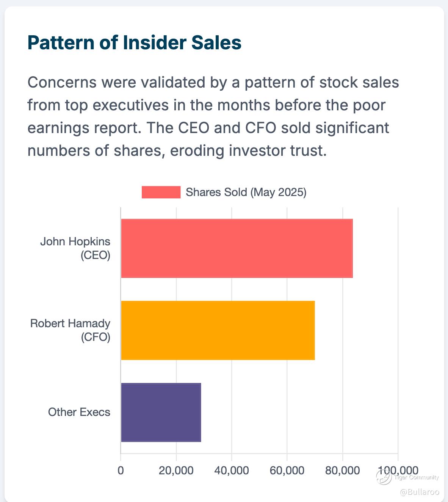Click the Other Execs axis label
448x502 pixels.
coord(79,412)
